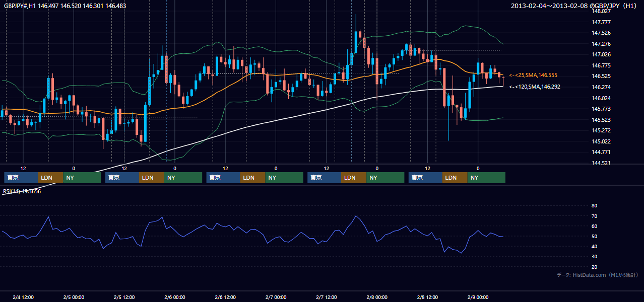
Task: Click the 146.775 price axis label
Action: (602, 65)
